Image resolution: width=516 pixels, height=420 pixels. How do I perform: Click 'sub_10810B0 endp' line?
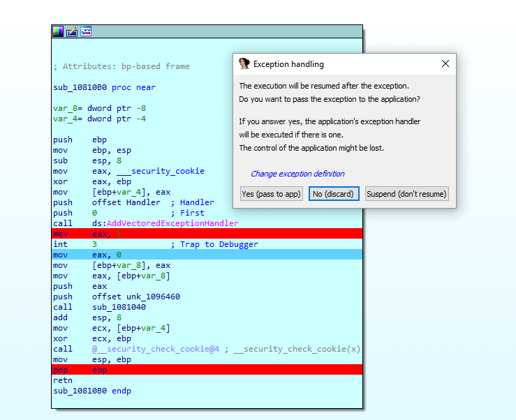(x=92, y=391)
